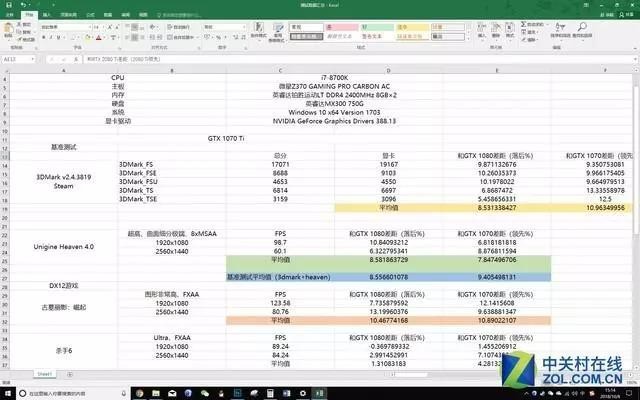Increase decimal places
Image resolution: width=640 pixels, height=400 pixels.
236,38
